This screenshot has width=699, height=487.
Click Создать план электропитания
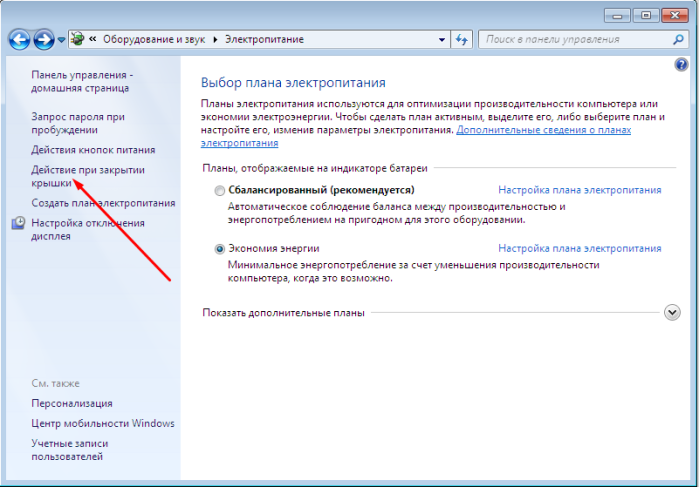point(103,203)
